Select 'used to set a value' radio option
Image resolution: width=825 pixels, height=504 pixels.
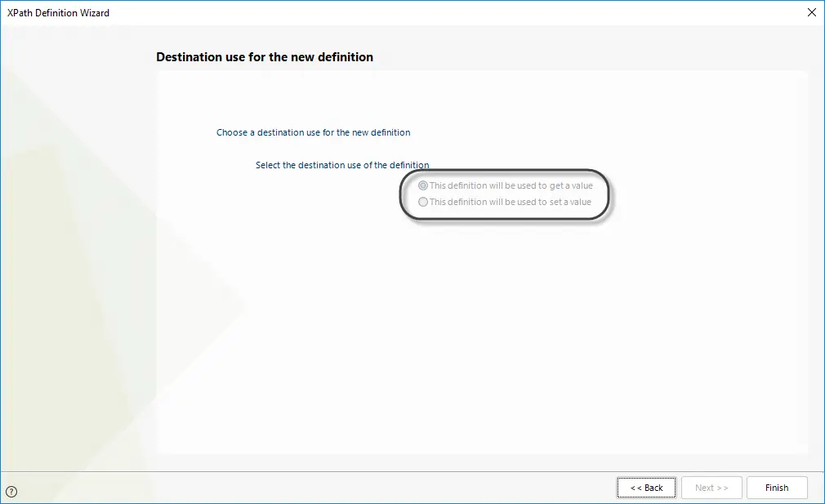[x=423, y=202]
